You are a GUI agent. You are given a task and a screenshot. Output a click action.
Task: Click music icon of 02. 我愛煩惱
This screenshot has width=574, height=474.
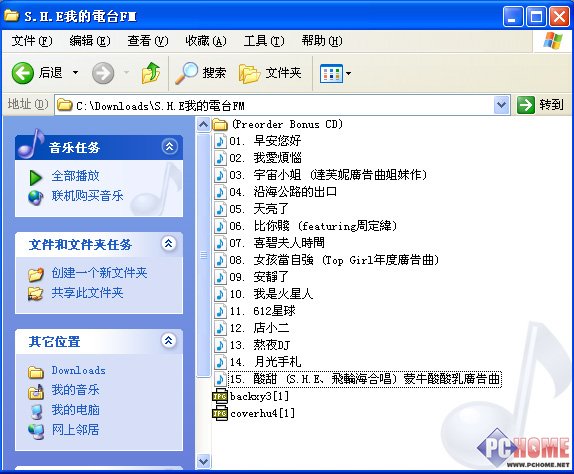pyautogui.click(x=220, y=158)
